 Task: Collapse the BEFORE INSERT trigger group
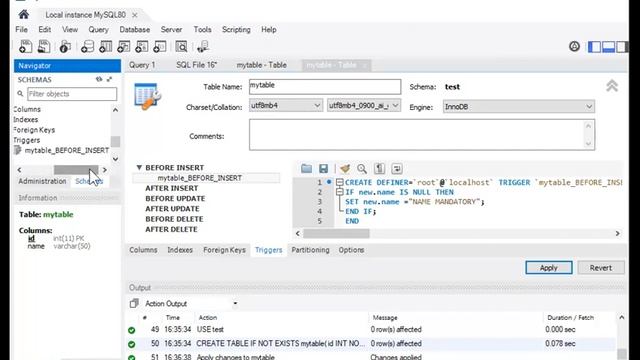[x=139, y=167]
